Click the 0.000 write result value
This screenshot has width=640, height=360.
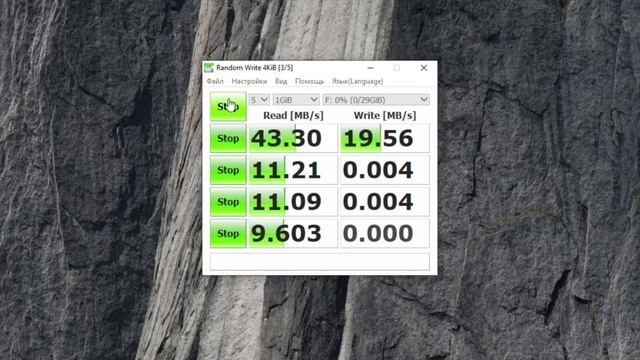(385, 233)
